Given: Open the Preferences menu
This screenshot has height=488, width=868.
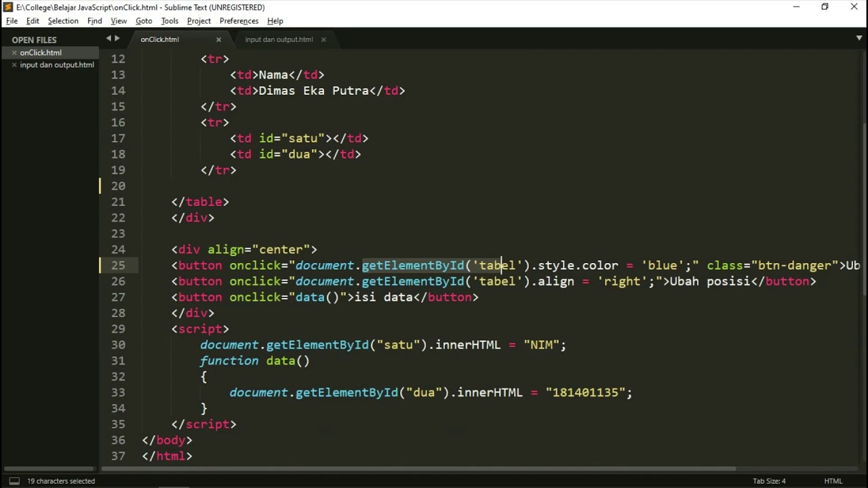Looking at the screenshot, I should [239, 21].
